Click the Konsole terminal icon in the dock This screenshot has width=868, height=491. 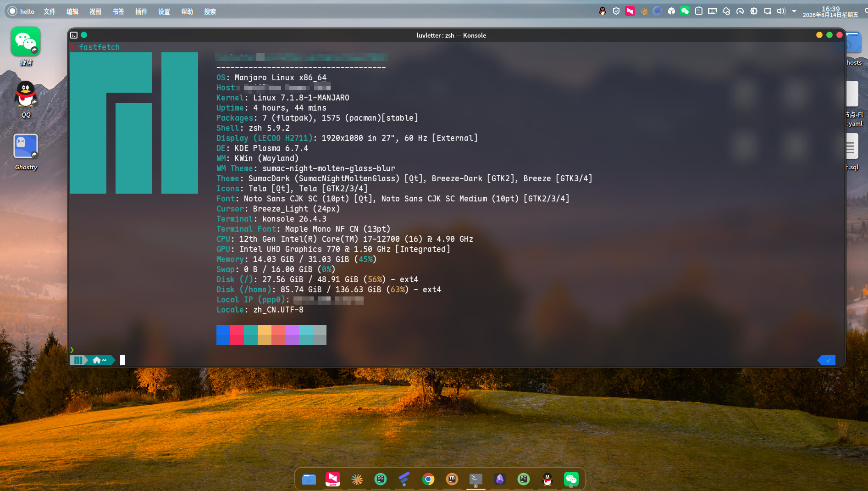click(x=476, y=479)
